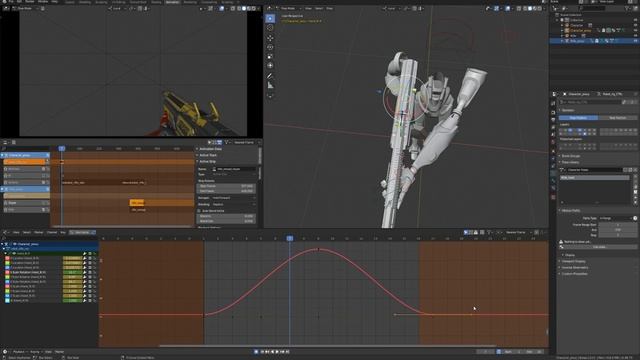Select the Character_proxy row in NLA editor
The height and width of the screenshot is (360, 640).
coord(25,156)
